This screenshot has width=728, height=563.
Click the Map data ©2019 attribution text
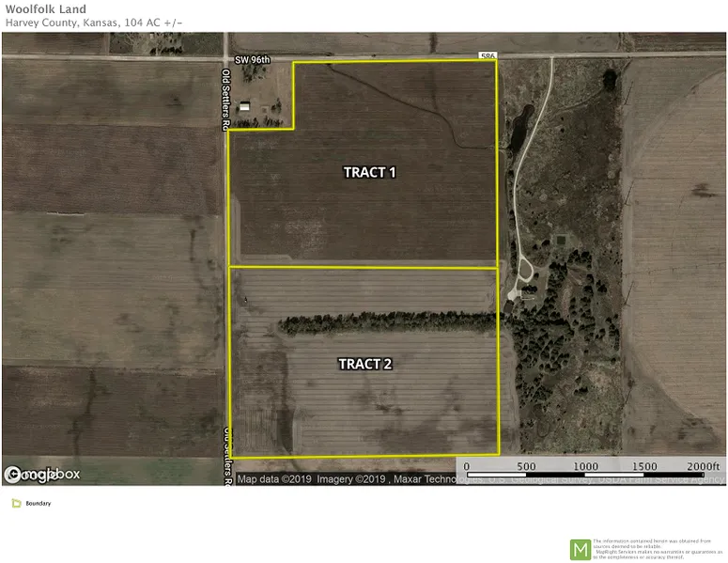[274, 479]
